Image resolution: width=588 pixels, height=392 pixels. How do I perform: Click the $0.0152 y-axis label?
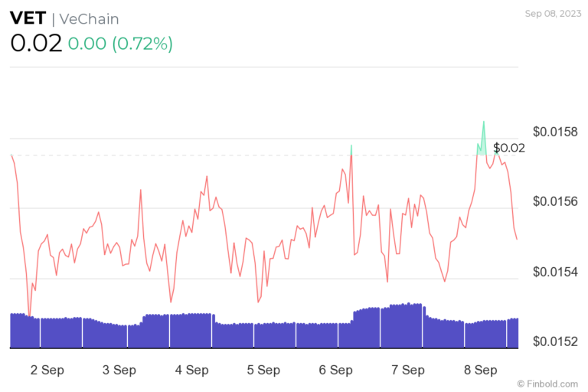pyautogui.click(x=555, y=341)
